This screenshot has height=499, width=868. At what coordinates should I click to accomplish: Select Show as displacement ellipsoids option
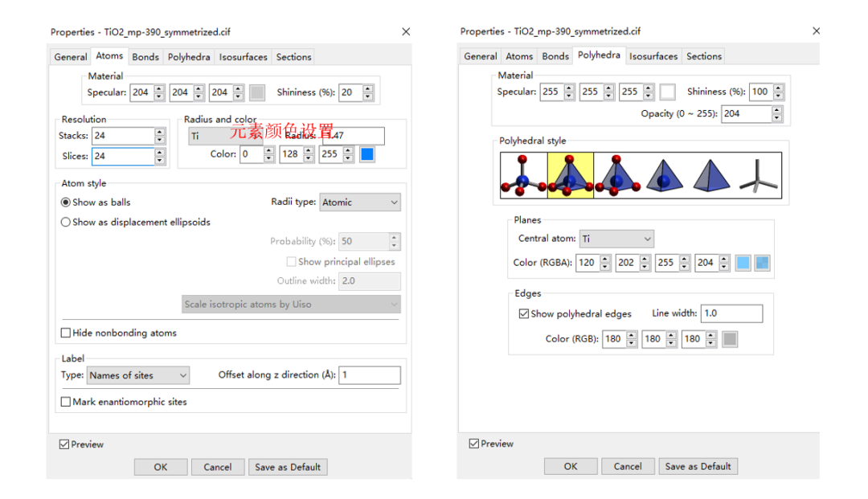(x=66, y=222)
